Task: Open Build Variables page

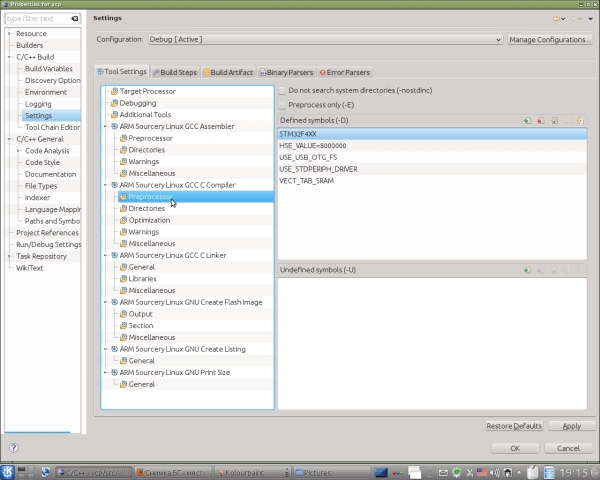Action: click(x=49, y=69)
